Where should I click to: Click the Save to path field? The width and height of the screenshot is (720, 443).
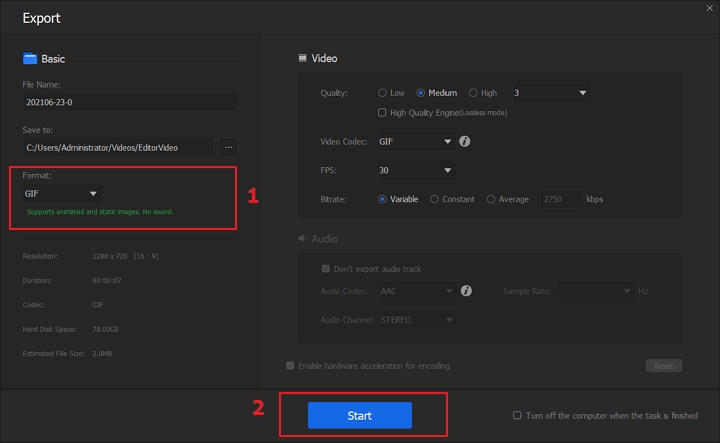pos(118,147)
